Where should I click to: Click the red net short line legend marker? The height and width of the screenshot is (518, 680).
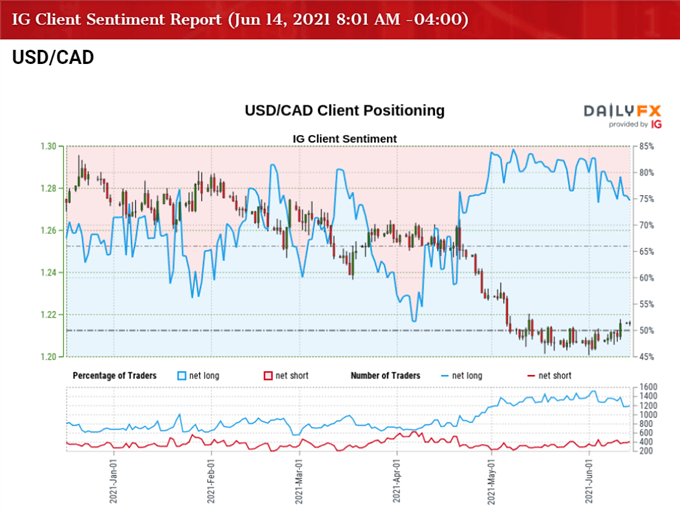point(531,376)
